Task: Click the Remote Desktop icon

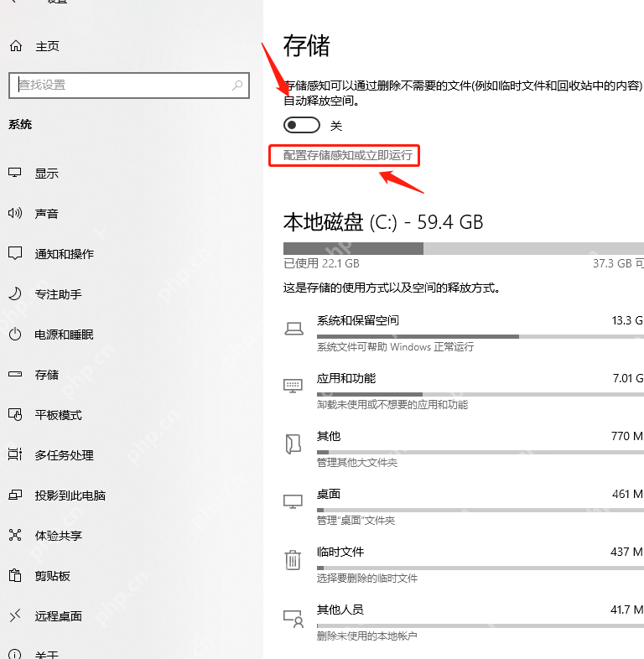Action: 15,615
